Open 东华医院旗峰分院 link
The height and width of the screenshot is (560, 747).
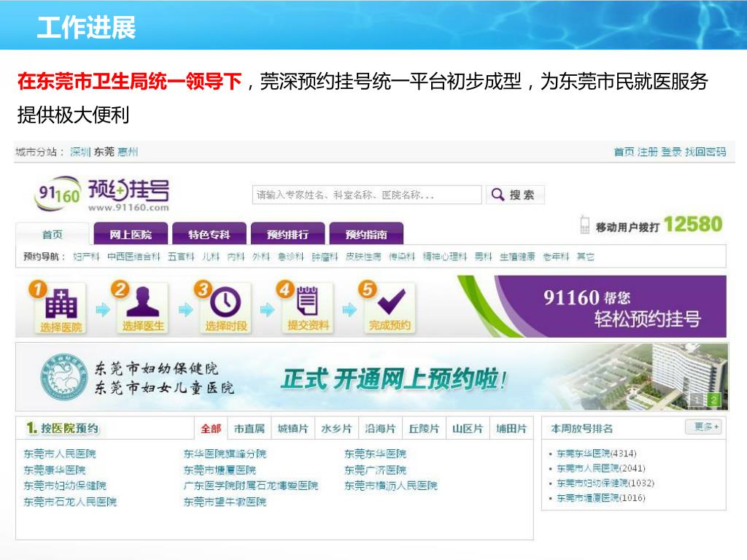(225, 454)
